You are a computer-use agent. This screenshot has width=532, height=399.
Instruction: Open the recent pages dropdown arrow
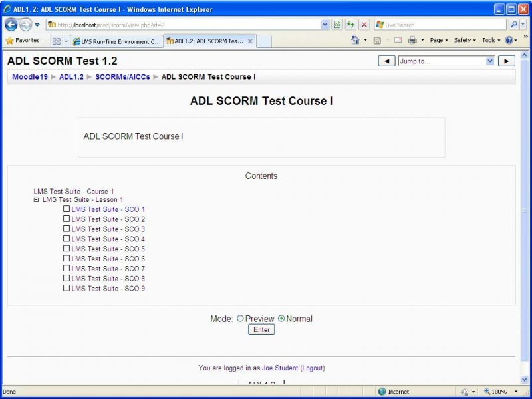tap(37, 25)
